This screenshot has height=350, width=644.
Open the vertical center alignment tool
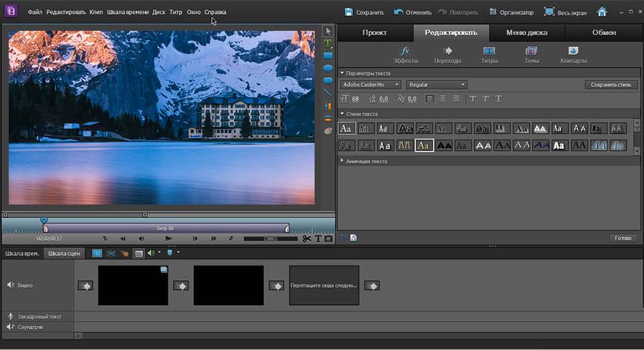click(328, 106)
